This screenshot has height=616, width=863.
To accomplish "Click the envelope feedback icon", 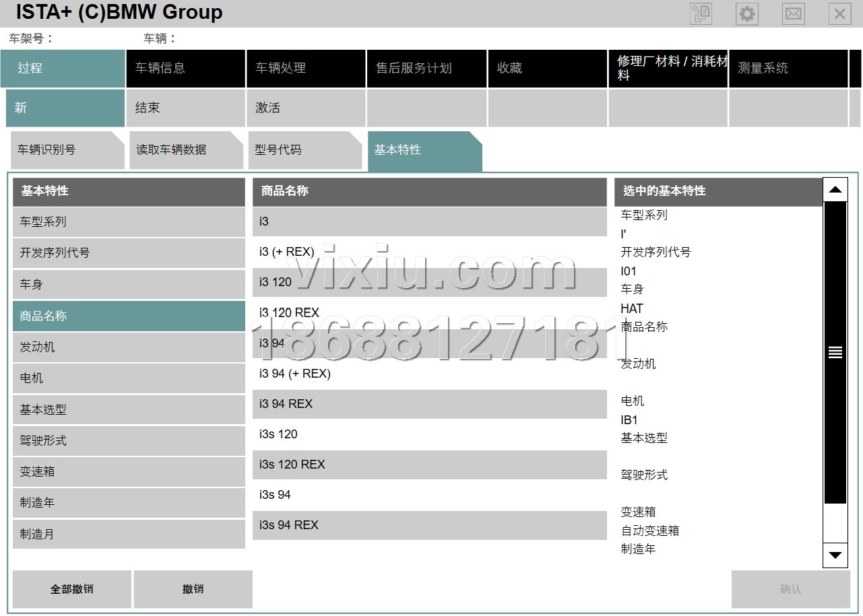I will (x=793, y=14).
